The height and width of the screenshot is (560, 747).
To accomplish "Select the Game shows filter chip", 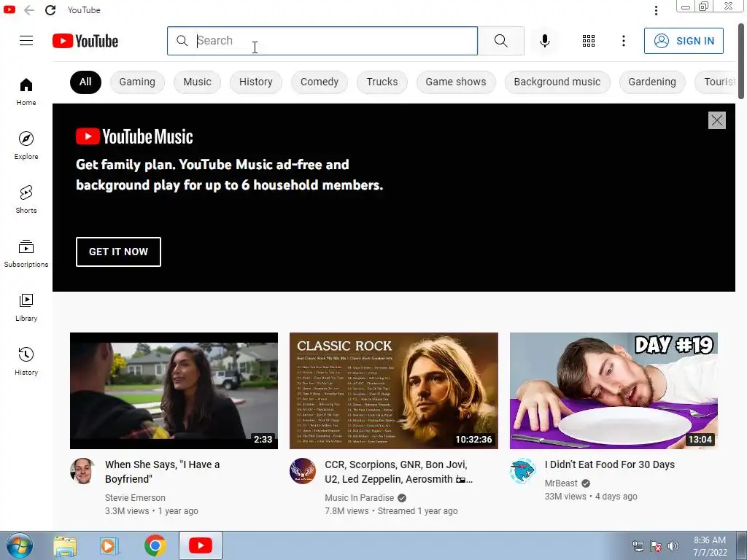I will click(456, 82).
